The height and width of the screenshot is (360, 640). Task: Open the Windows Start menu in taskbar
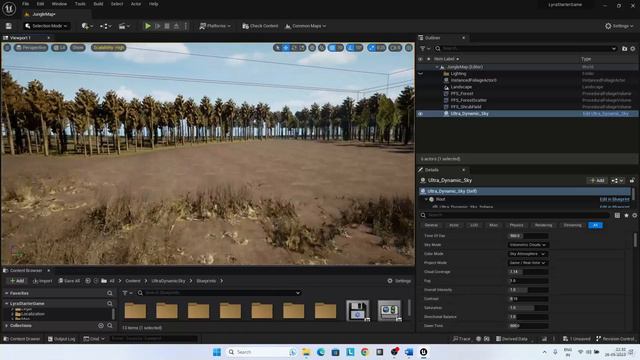217,352
